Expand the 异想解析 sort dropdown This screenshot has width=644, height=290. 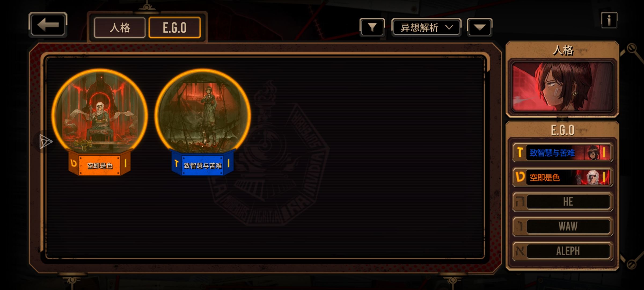point(426,27)
